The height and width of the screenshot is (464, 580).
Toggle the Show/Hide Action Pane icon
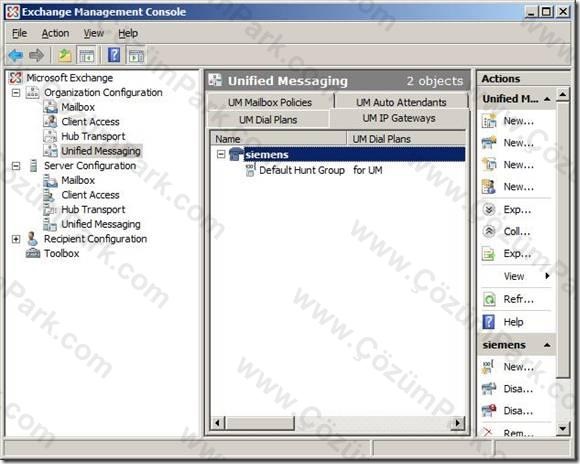pos(135,56)
